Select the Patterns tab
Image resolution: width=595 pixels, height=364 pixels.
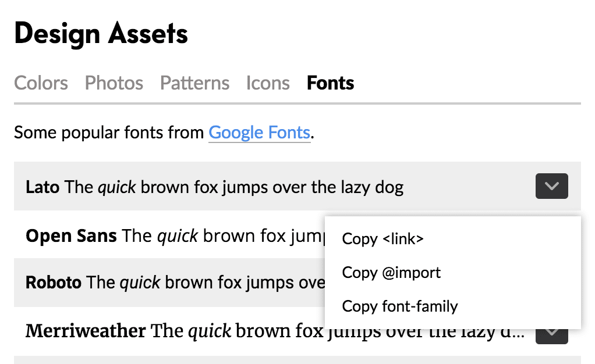194,83
